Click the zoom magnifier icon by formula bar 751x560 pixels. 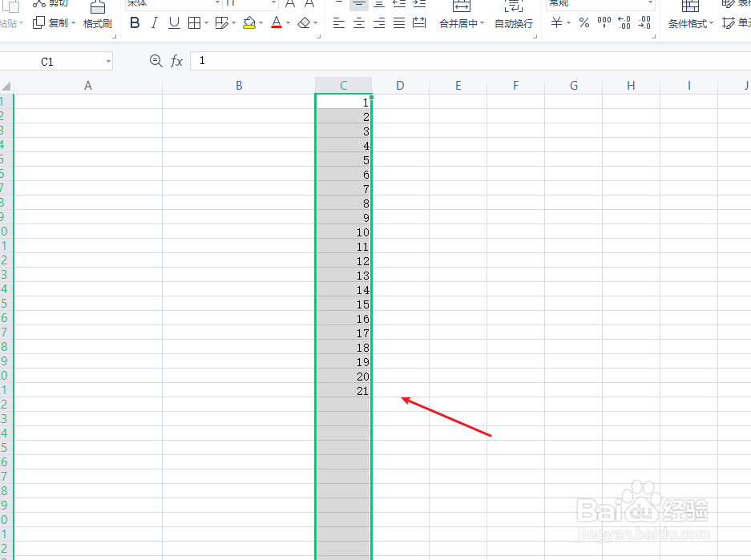tap(156, 61)
